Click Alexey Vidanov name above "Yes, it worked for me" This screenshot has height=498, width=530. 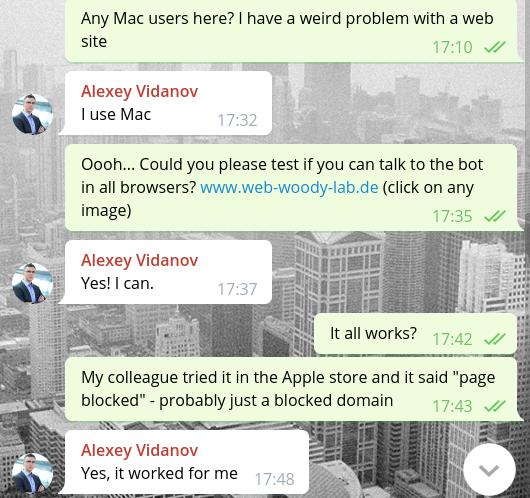(139, 450)
